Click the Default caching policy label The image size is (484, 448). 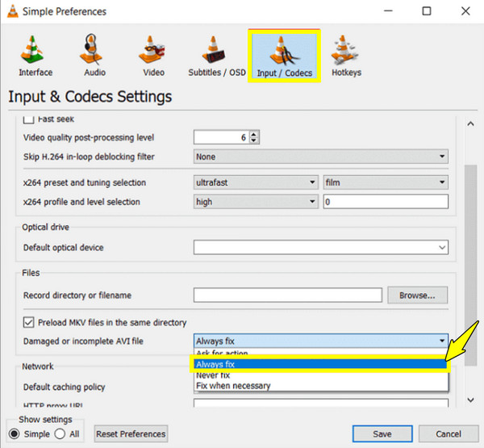(65, 387)
